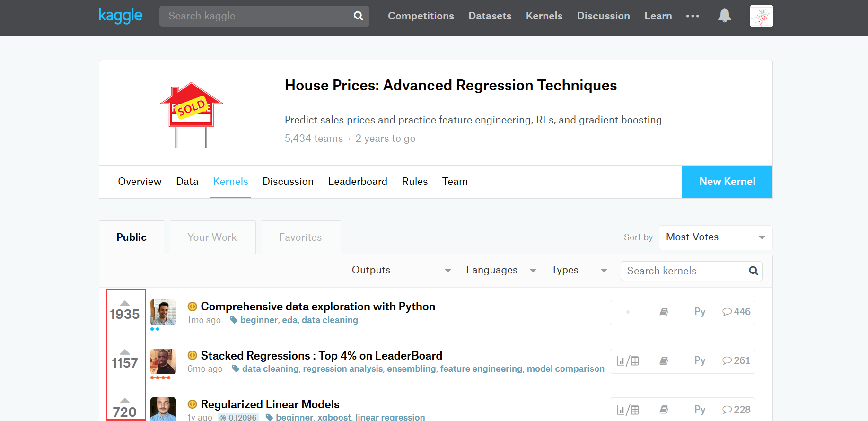The image size is (868, 421).
Task: Open the user profile avatar
Action: click(761, 16)
